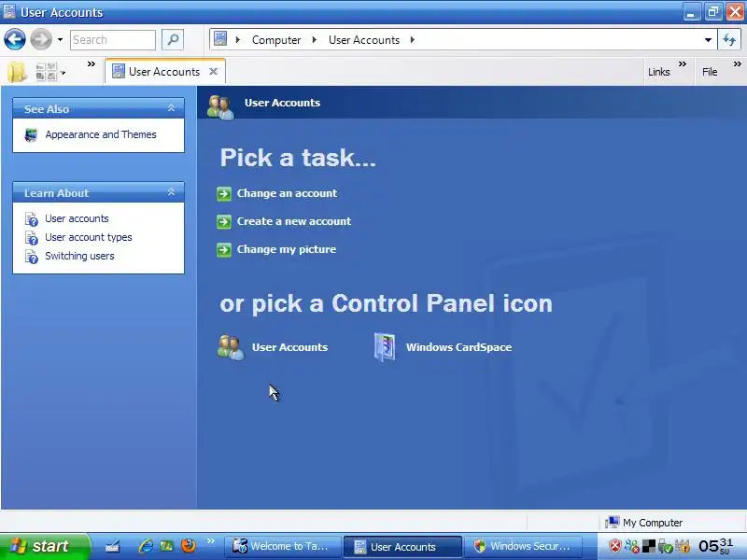This screenshot has height=560, width=747.
Task: Open the Start menu
Action: point(45,546)
